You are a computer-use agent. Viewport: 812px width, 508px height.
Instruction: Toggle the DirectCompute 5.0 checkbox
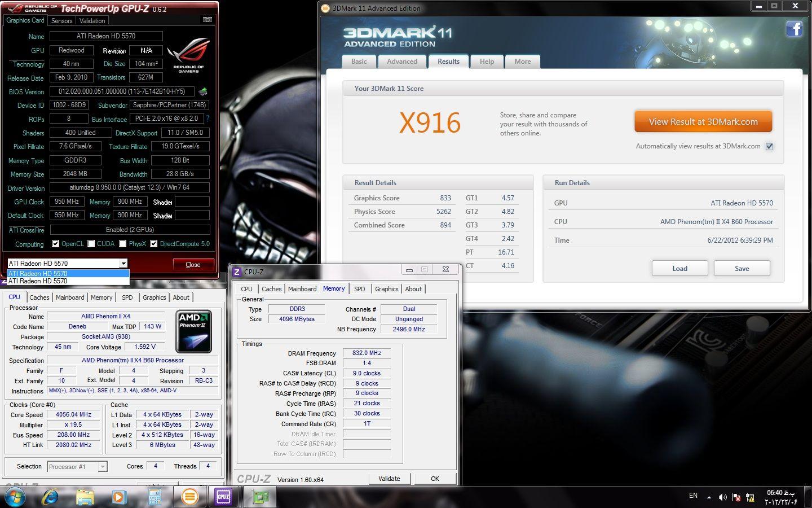(x=153, y=244)
